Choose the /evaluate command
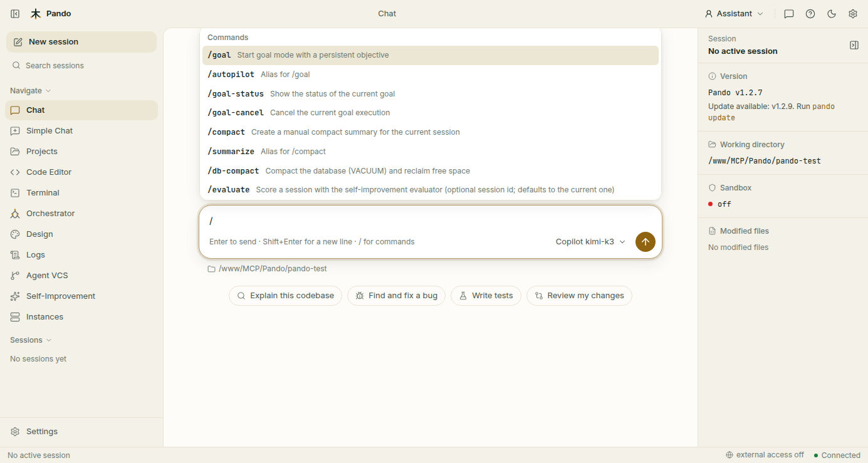868x463 pixels. 431,190
